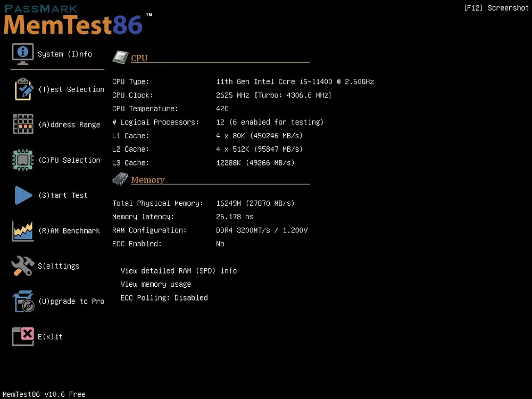
Task: Select the (U)pgrade to Pro label
Action: tap(71, 301)
